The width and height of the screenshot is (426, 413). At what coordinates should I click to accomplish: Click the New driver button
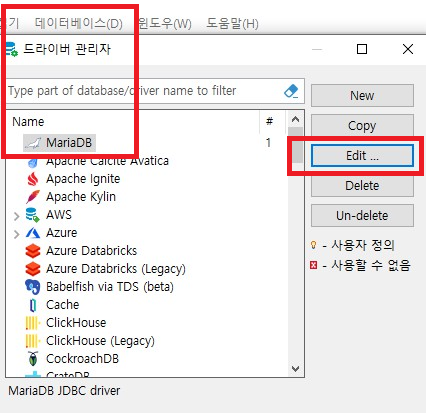[362, 96]
